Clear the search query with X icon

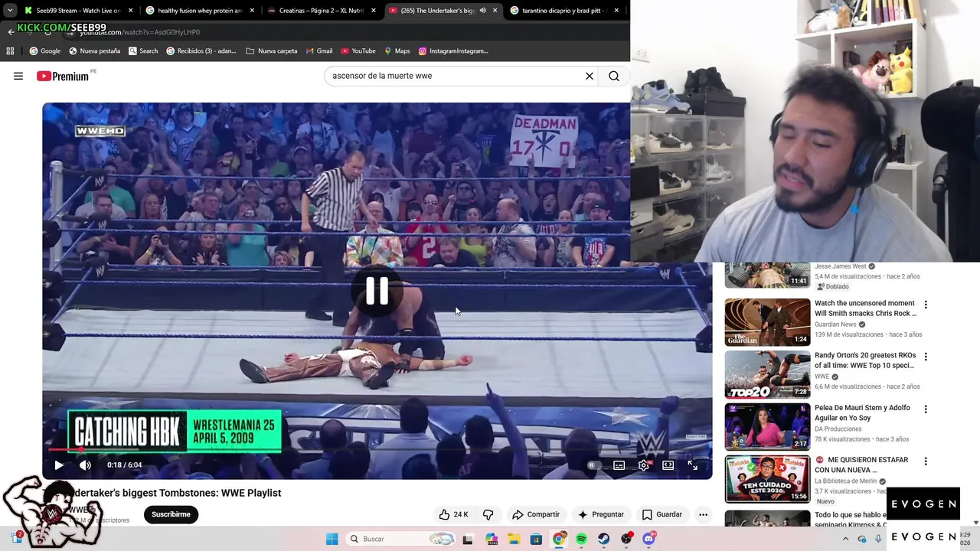pyautogui.click(x=590, y=76)
